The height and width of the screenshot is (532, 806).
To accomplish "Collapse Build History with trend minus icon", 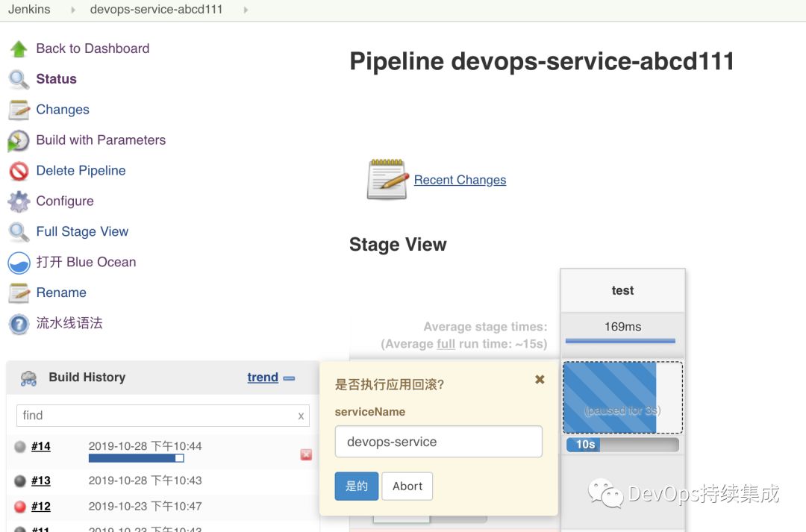I will click(x=290, y=378).
